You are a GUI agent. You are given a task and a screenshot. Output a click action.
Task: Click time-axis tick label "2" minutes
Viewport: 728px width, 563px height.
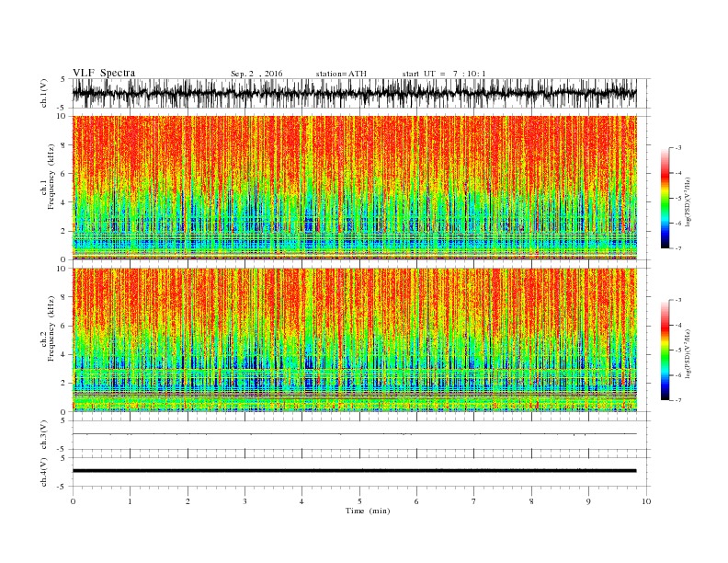coord(188,501)
